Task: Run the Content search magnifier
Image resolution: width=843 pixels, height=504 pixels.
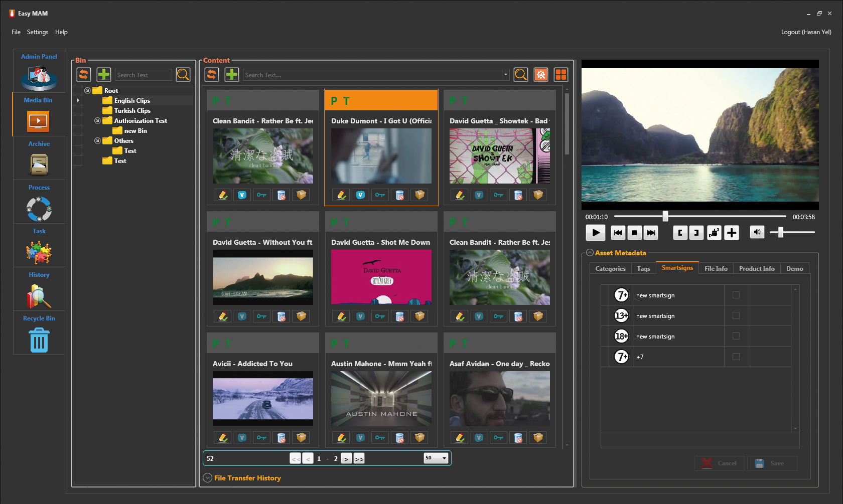Action: click(x=521, y=75)
